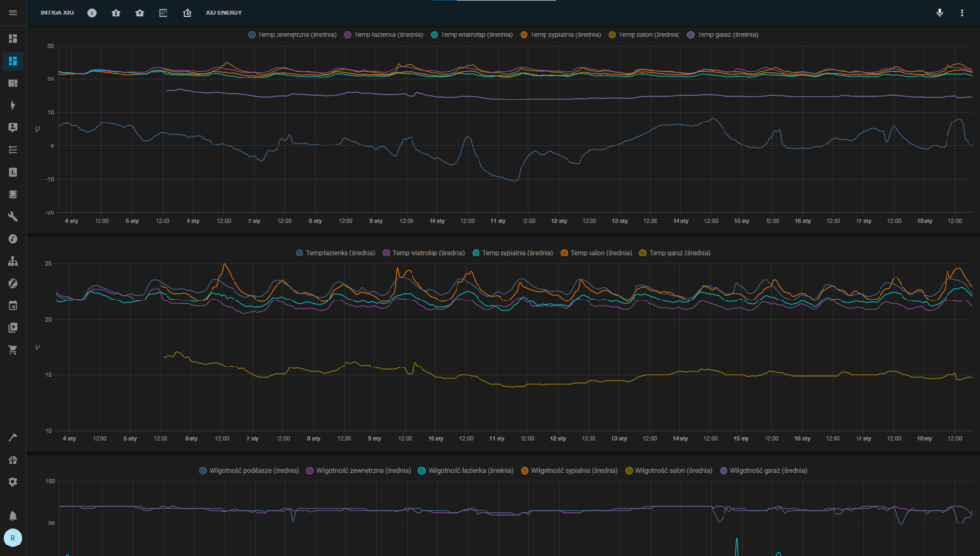
Task: Open Settings gear in the sidebar
Action: pyautogui.click(x=12, y=481)
